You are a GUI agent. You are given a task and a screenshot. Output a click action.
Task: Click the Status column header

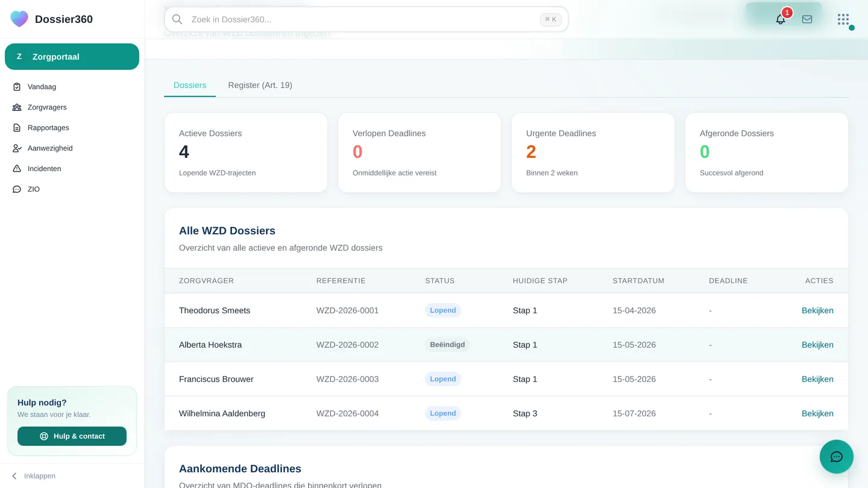439,281
